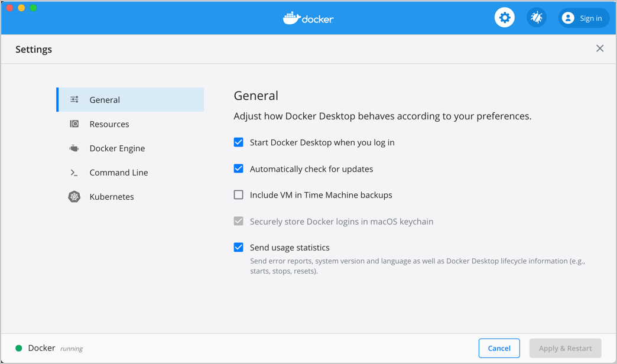Disable Start Docker Desktop when you log in
The width and height of the screenshot is (617, 364).
point(239,142)
